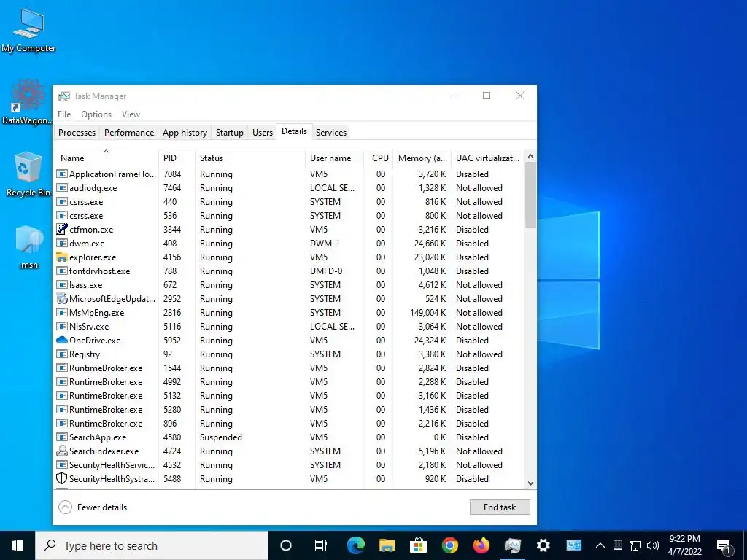The width and height of the screenshot is (747, 560).
Task: Sort by the User name column header
Action: (x=334, y=157)
